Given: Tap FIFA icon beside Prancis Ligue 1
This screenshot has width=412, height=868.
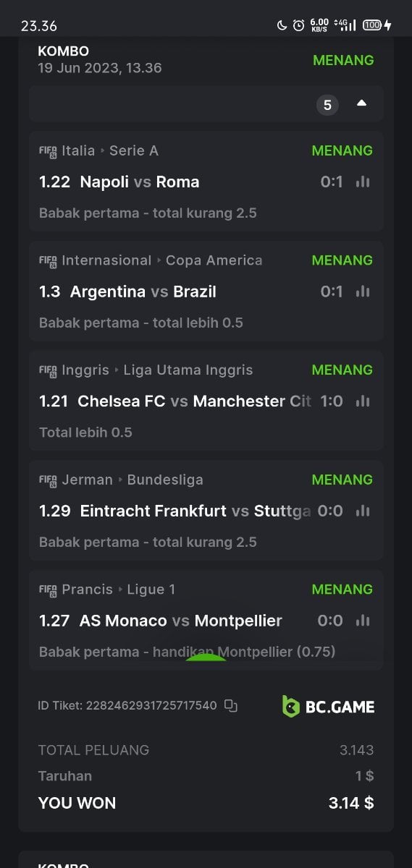Looking at the screenshot, I should pyautogui.click(x=48, y=590).
